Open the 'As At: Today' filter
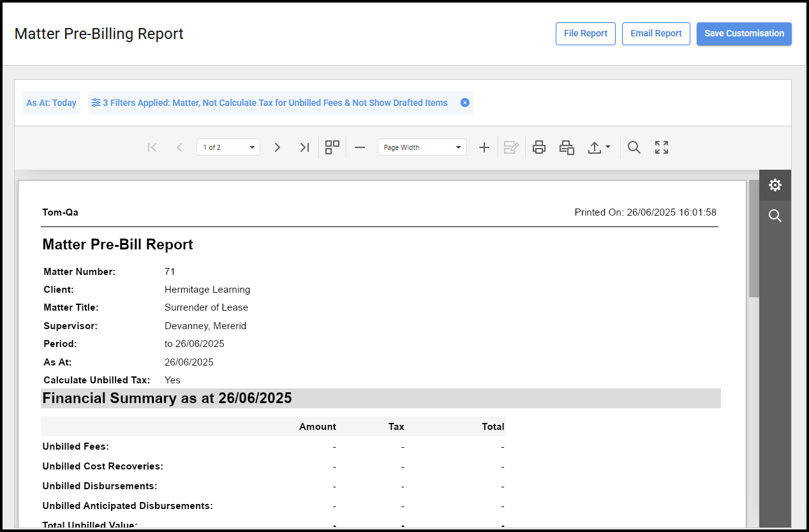Image resolution: width=809 pixels, height=532 pixels. pyautogui.click(x=51, y=103)
